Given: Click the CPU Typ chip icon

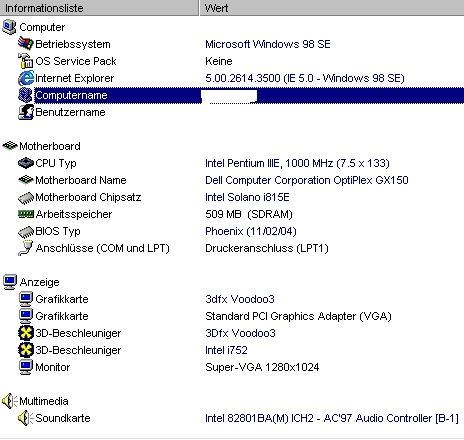Looking at the screenshot, I should [26, 163].
